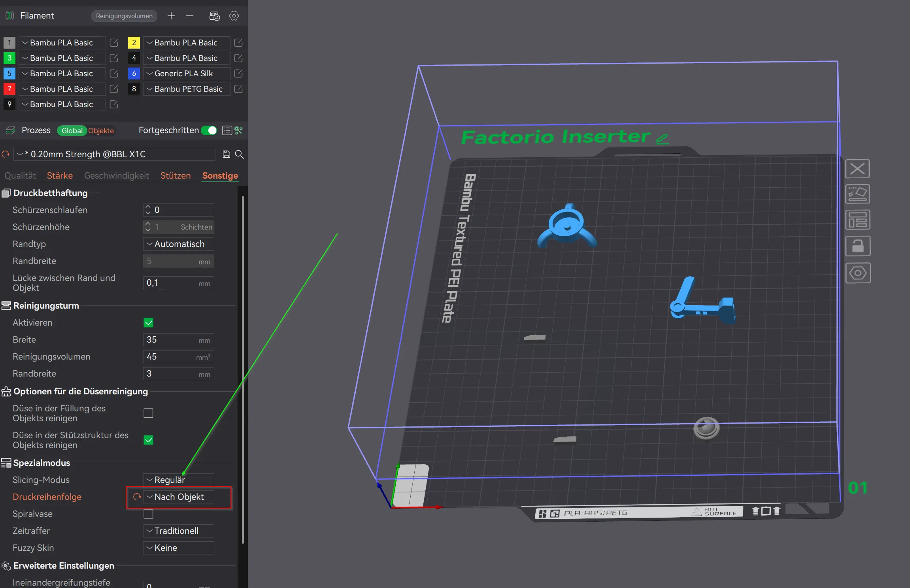Open the Slicing-Modus Regulär dropdown

179,480
